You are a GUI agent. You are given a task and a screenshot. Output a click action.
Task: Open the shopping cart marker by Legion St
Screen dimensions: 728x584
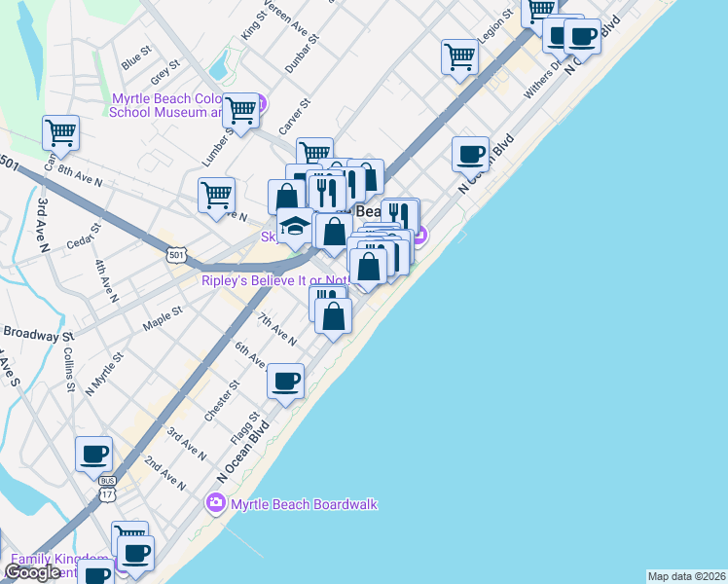pos(459,57)
